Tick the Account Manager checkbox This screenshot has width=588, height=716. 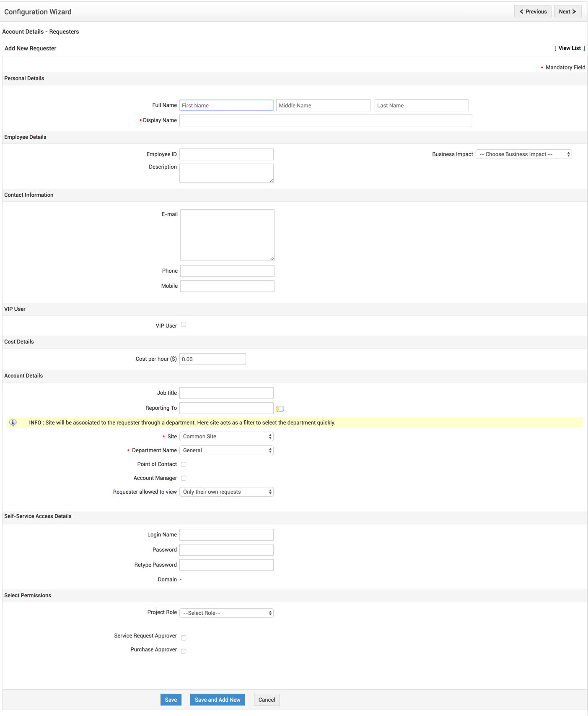tap(184, 478)
